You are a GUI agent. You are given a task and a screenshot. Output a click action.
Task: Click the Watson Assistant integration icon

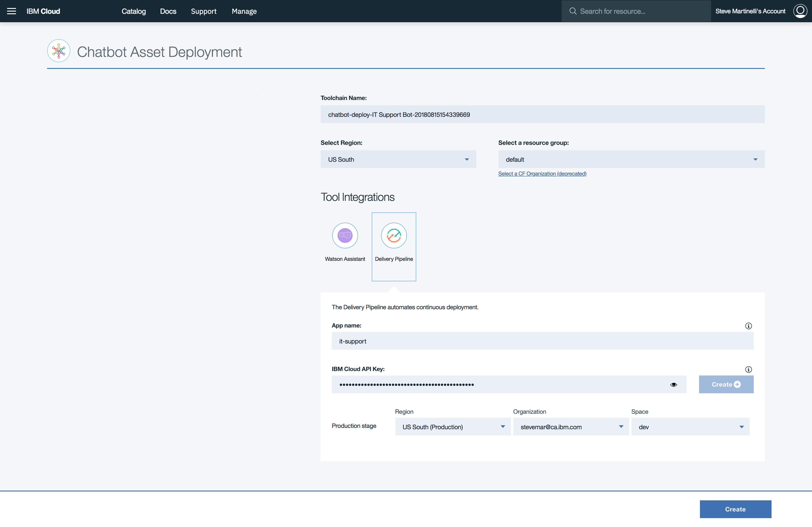[345, 236]
